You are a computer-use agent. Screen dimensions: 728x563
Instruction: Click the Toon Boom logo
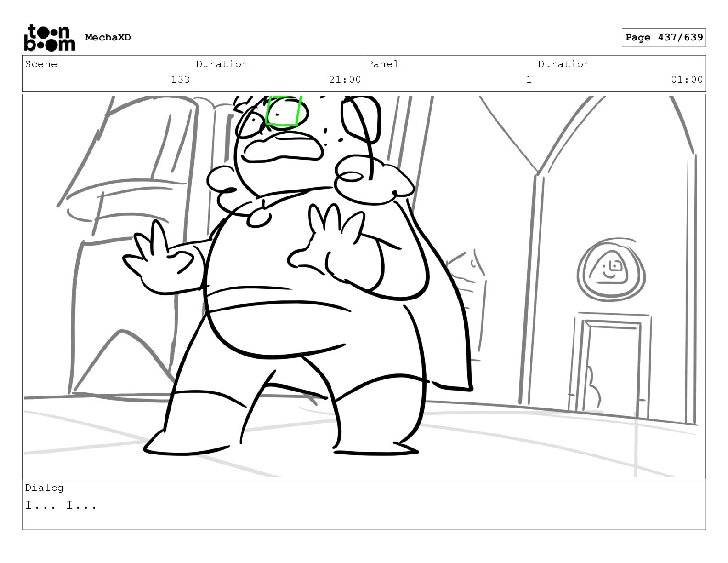point(49,38)
